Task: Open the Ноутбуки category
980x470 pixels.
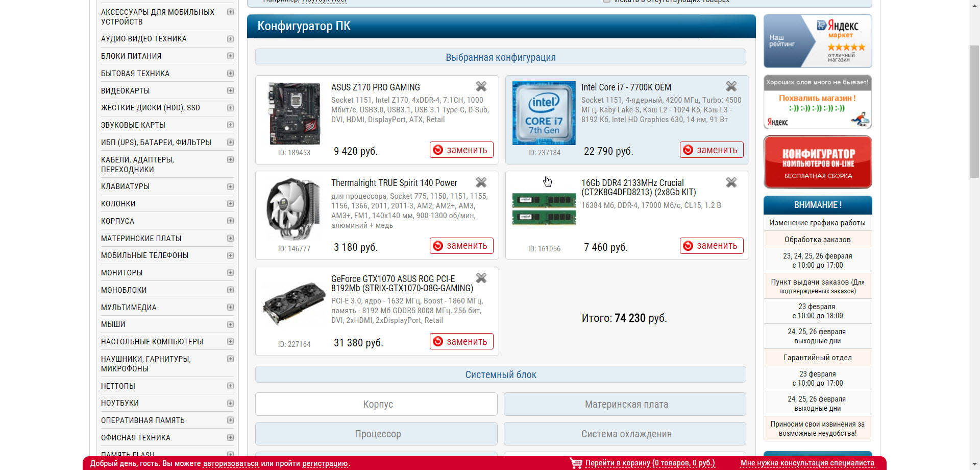Action: pos(120,403)
